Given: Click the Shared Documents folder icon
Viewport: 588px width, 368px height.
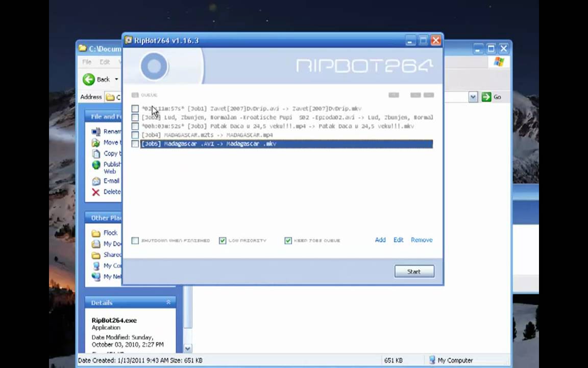Looking at the screenshot, I should 96,255.
